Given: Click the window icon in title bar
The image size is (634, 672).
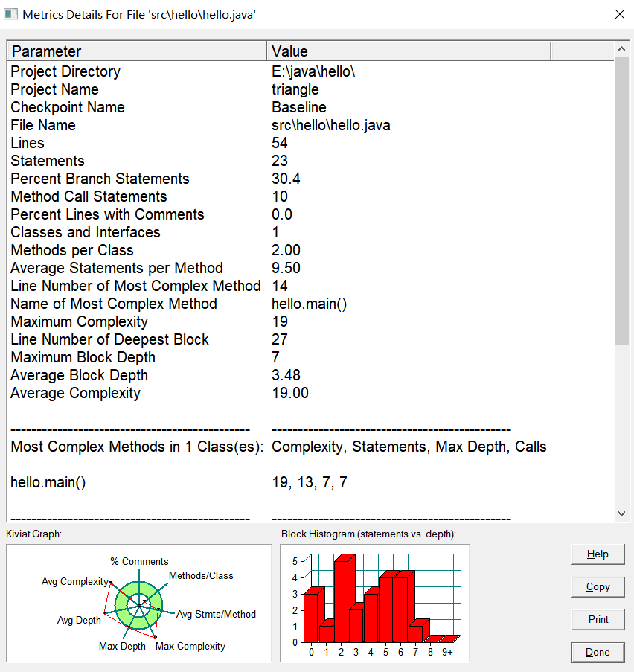Looking at the screenshot, I should (10, 14).
